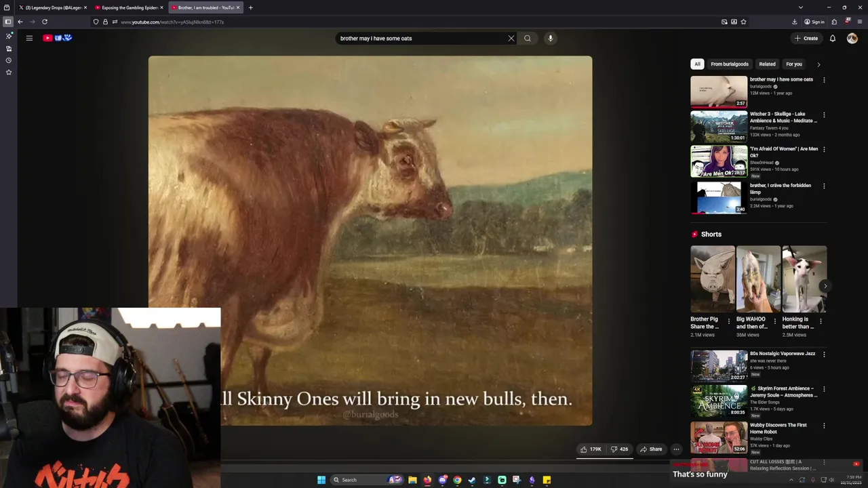The height and width of the screenshot is (488, 868).
Task: Run the search with the magnifier button
Action: pyautogui.click(x=528, y=38)
